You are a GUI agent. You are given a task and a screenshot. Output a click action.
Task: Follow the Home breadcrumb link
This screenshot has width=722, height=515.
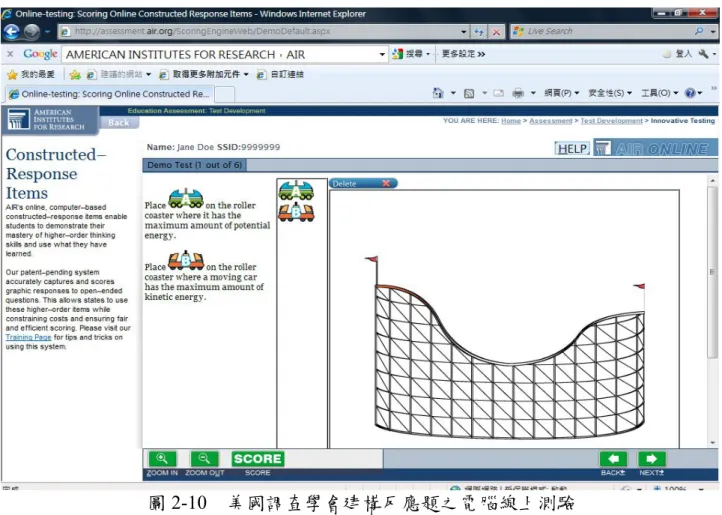[x=511, y=121]
